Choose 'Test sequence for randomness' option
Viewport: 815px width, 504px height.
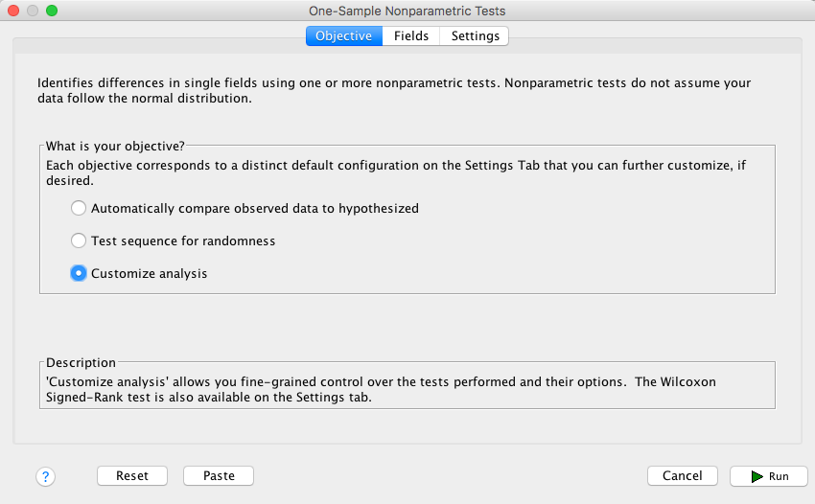coord(79,241)
